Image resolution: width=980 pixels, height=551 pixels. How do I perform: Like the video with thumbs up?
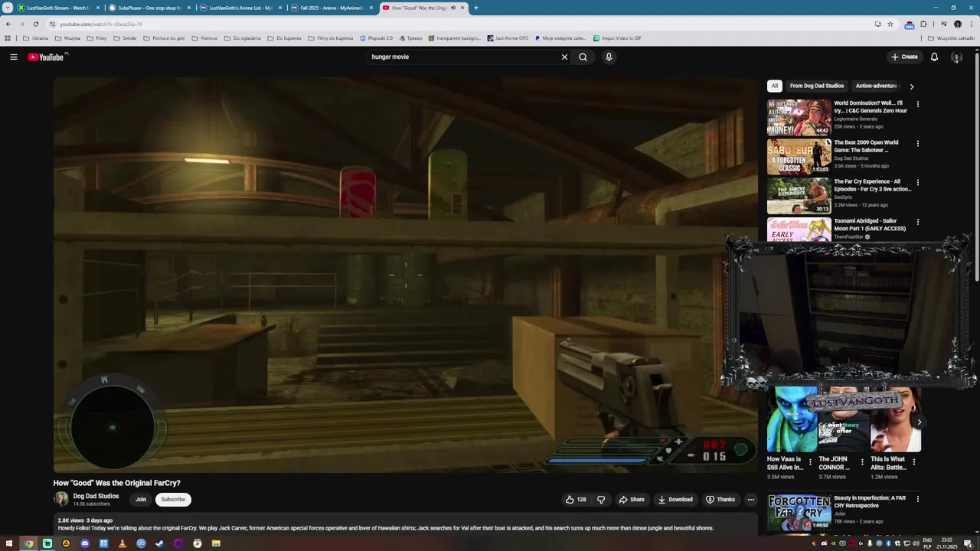pos(576,499)
